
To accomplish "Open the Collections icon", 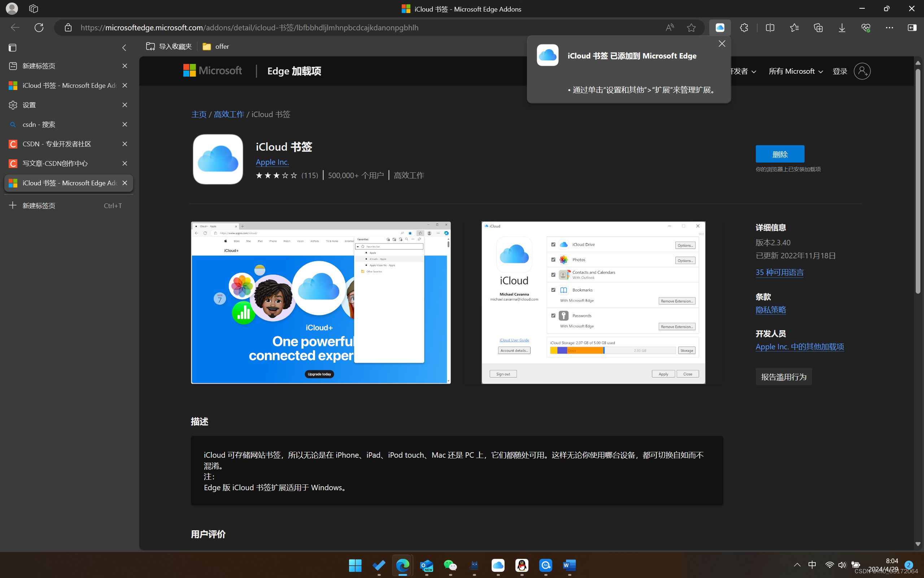I will click(818, 27).
